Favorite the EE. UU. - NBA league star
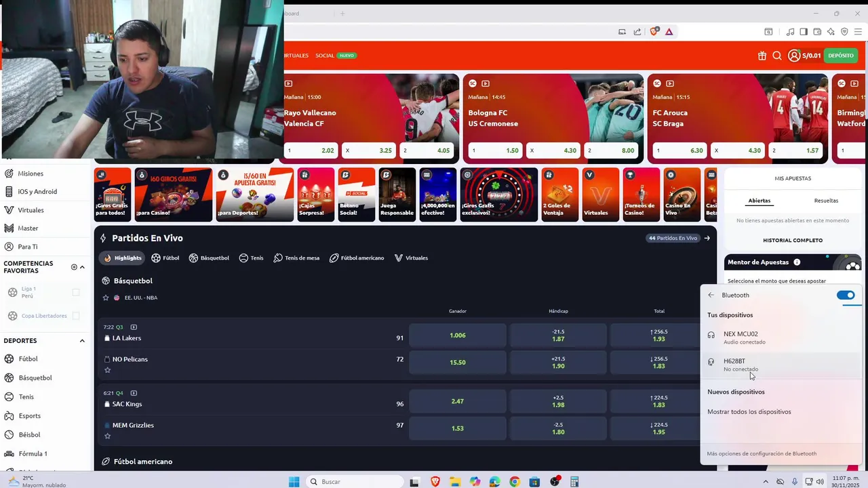This screenshot has width=868, height=488. click(106, 298)
